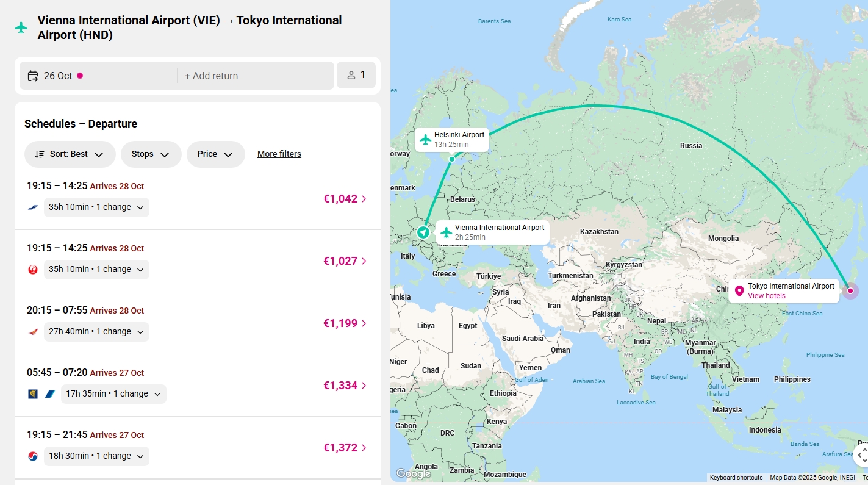
Task: Click the Japan Airlines logo on the €1,027 flight
Action: tap(34, 270)
